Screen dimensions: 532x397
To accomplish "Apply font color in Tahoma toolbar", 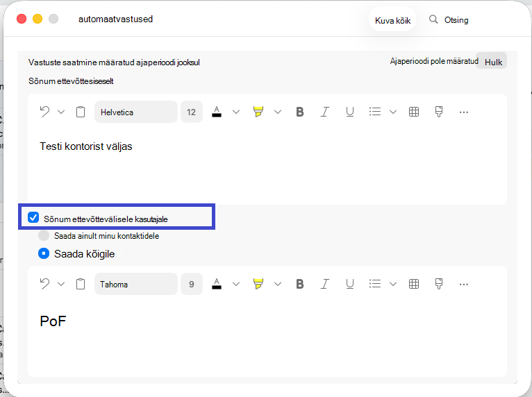I will tap(217, 284).
